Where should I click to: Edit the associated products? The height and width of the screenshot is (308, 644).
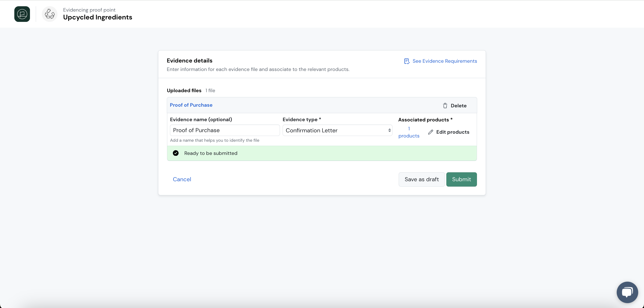tap(449, 132)
